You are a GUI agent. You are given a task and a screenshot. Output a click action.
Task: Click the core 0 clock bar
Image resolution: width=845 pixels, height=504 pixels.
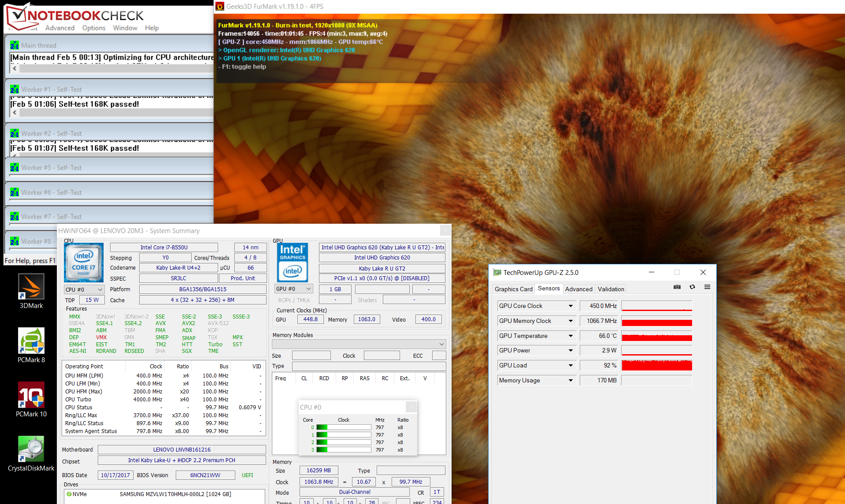[344, 427]
